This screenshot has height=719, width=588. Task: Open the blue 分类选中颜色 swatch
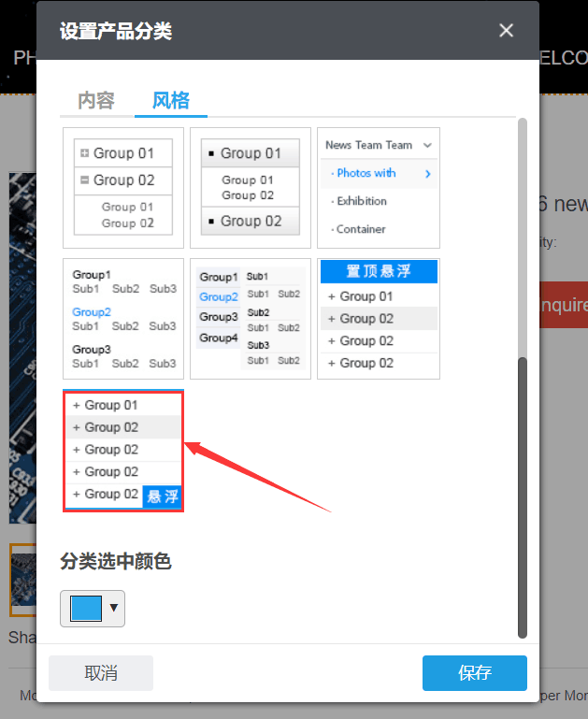86,609
